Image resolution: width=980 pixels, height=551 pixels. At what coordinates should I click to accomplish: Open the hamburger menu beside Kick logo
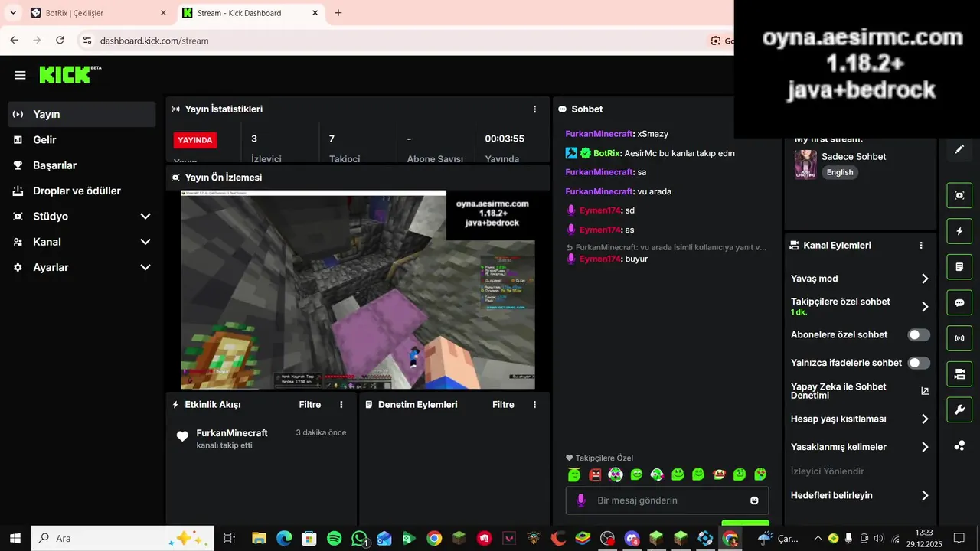click(x=21, y=75)
